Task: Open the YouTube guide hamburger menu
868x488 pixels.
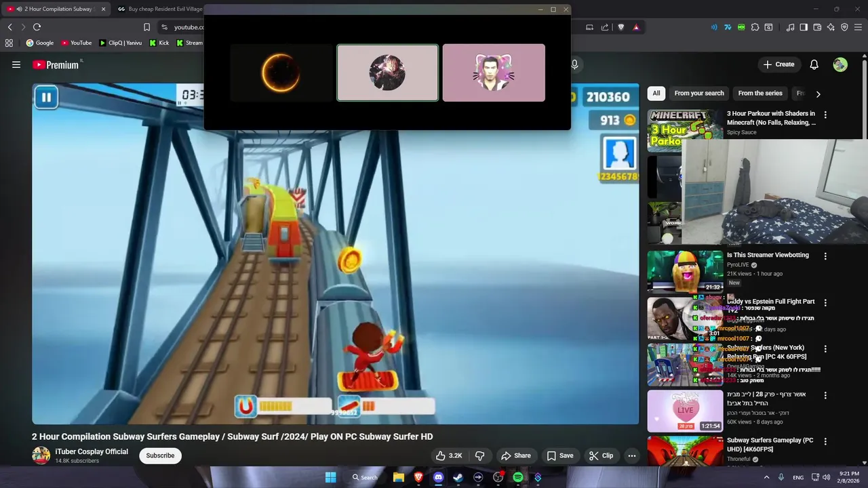Action: click(x=16, y=64)
